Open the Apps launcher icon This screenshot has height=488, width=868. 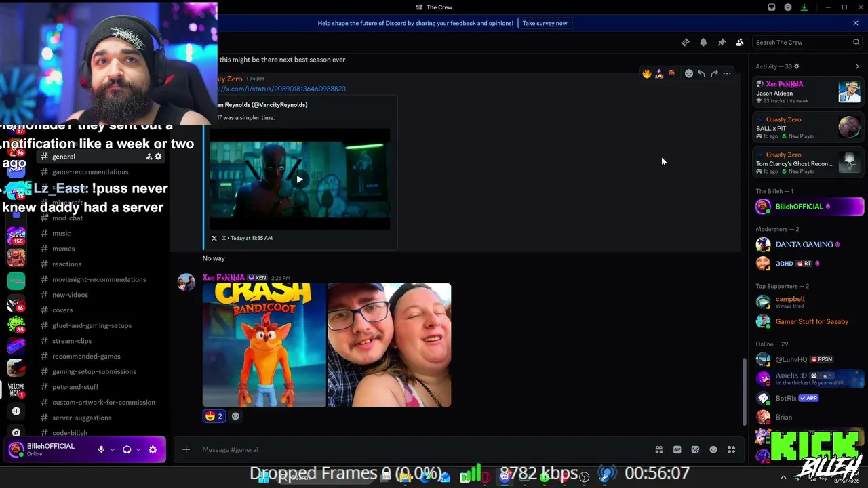(x=732, y=449)
